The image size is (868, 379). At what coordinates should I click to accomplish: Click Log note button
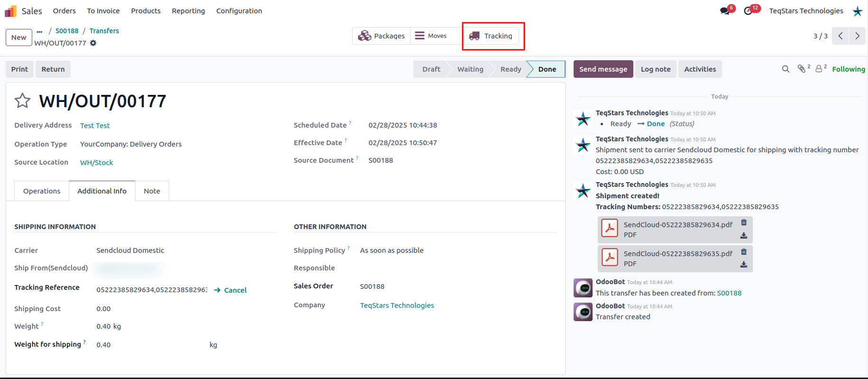pos(656,69)
